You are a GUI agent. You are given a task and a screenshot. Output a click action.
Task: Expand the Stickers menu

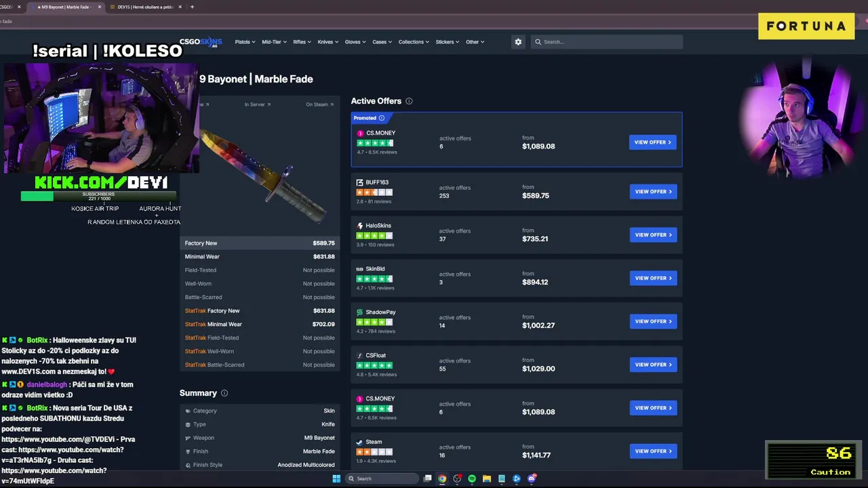point(448,42)
